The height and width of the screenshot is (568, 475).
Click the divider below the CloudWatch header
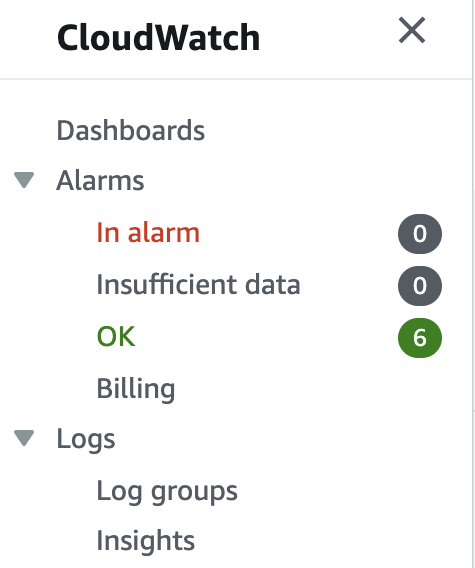coord(236,79)
